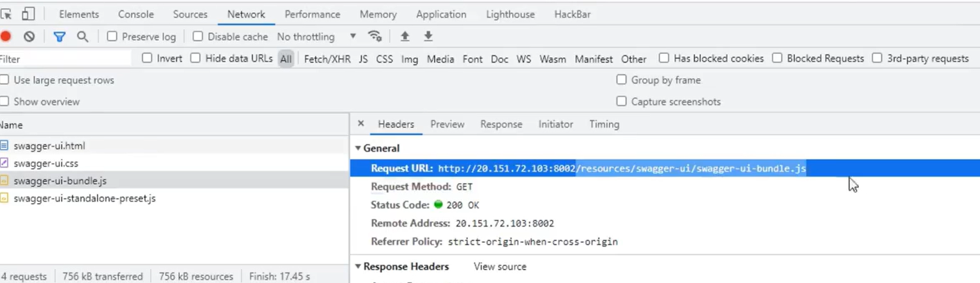The width and height of the screenshot is (980, 283).
Task: Check the Disable cache option
Action: [198, 37]
